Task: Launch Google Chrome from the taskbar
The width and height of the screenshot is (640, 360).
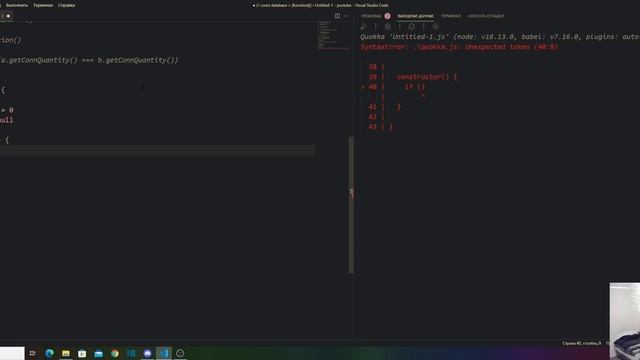Action: [115, 353]
